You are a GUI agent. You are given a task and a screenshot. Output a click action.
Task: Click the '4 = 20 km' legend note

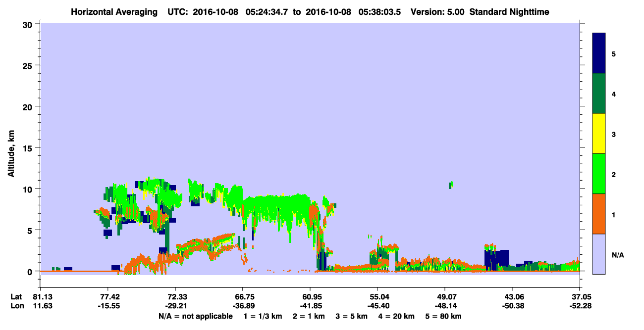(396, 316)
